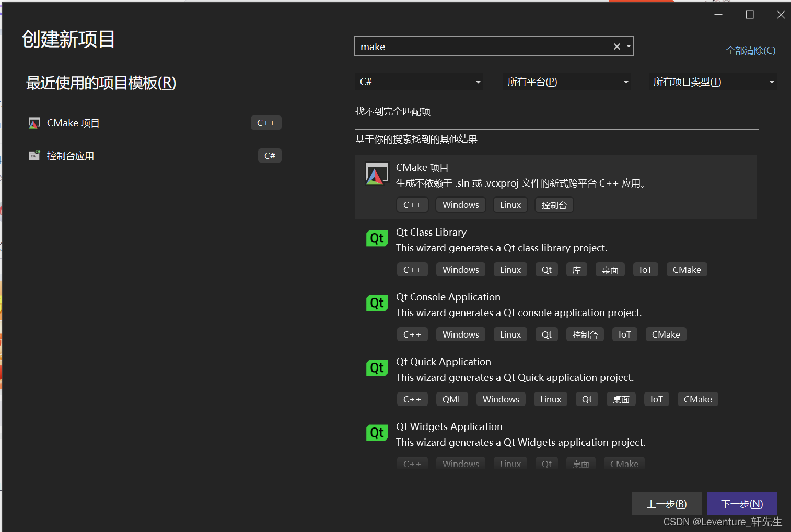Select the Qt Widgets Application template title
This screenshot has width=791, height=532.
449,426
